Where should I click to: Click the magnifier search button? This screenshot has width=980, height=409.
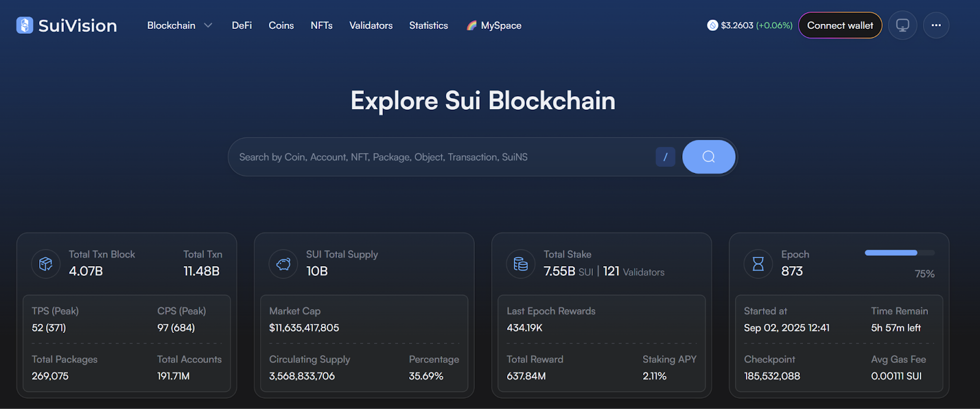pyautogui.click(x=709, y=157)
